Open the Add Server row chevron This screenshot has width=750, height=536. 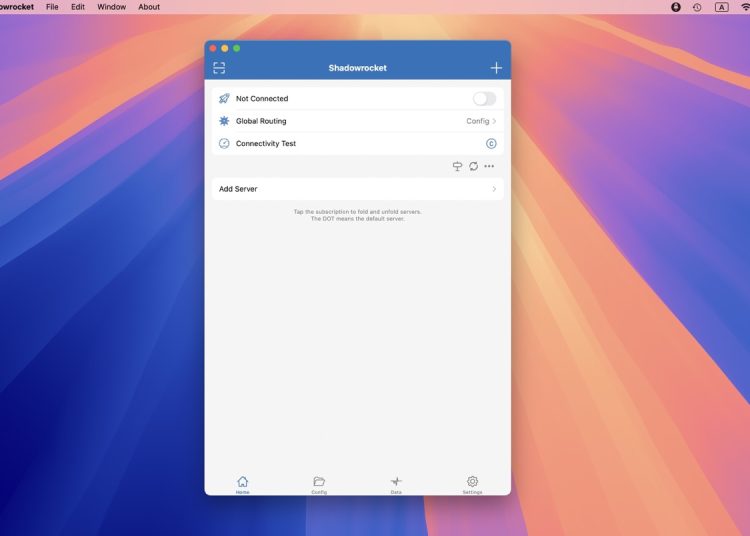[x=494, y=189]
